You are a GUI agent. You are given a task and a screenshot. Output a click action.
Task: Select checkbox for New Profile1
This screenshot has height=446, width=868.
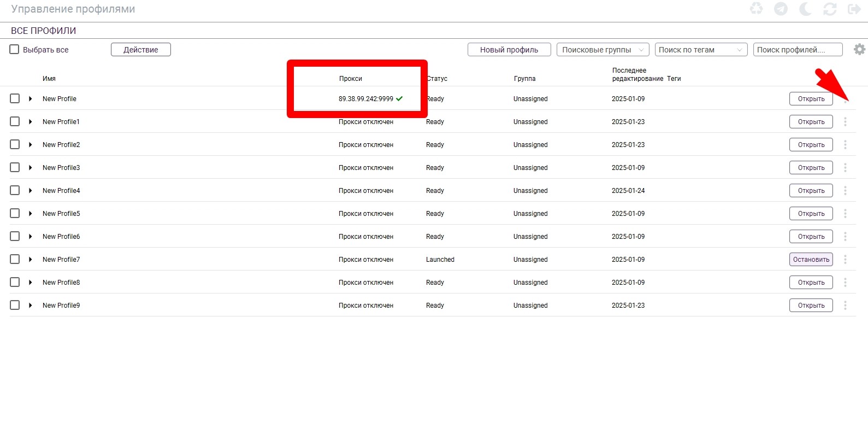click(x=15, y=121)
